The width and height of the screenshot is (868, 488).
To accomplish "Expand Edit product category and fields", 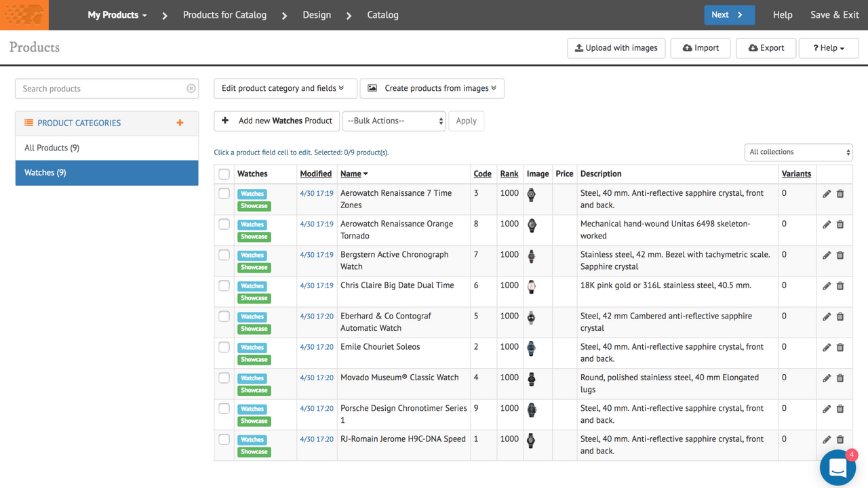I will point(285,88).
